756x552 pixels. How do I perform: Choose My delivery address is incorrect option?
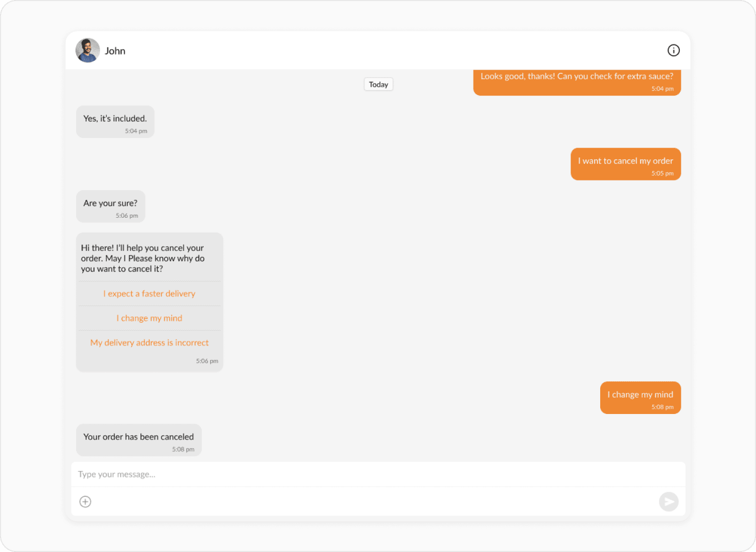point(149,342)
